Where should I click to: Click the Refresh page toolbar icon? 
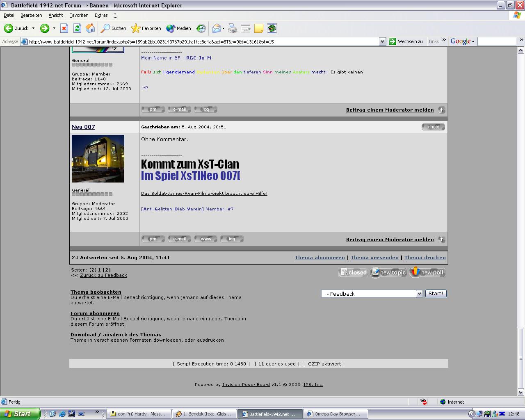(x=77, y=28)
